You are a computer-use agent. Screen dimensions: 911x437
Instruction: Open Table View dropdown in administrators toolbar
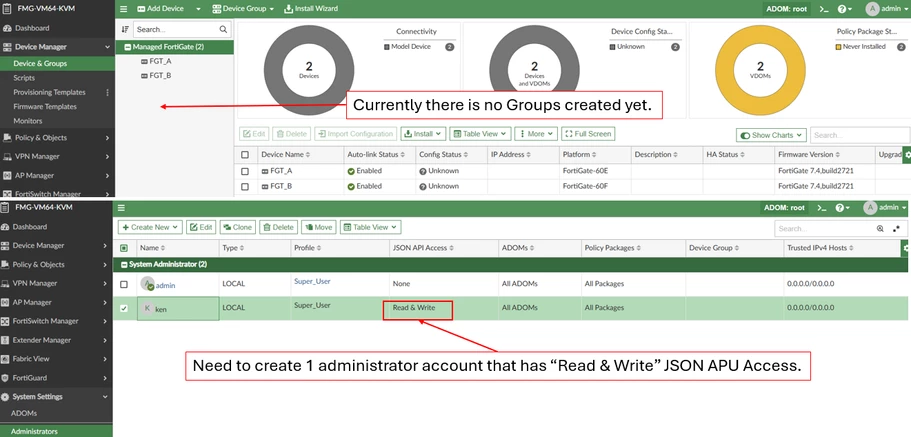click(370, 227)
